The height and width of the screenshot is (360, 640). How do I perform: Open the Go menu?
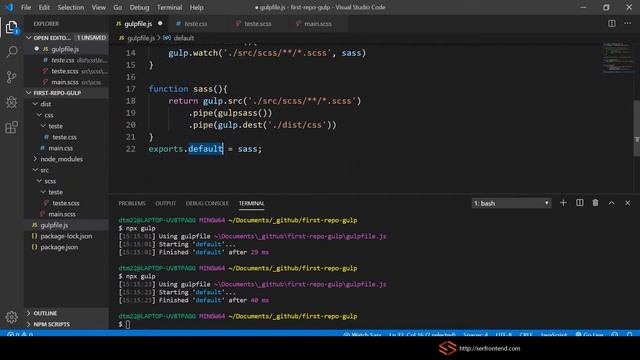(x=118, y=7)
